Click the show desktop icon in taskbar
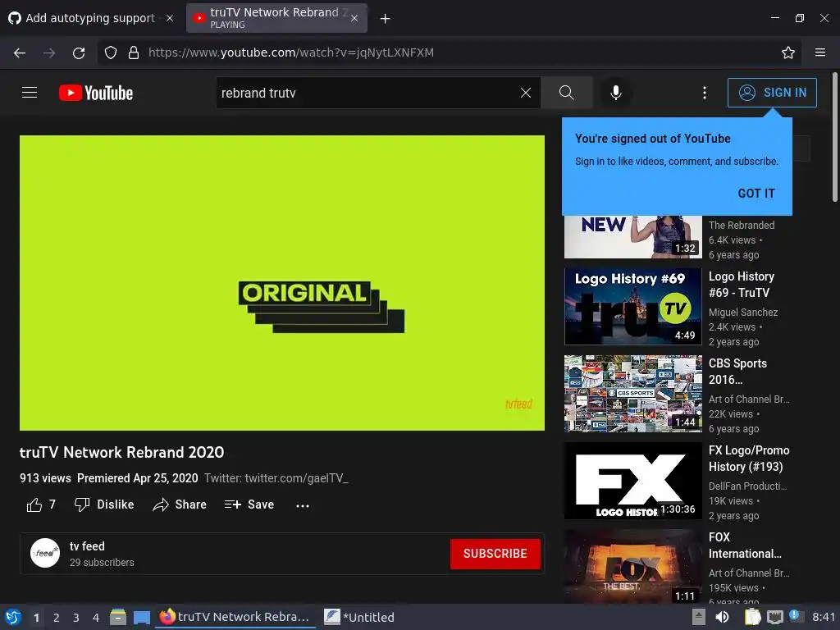 pos(141,617)
